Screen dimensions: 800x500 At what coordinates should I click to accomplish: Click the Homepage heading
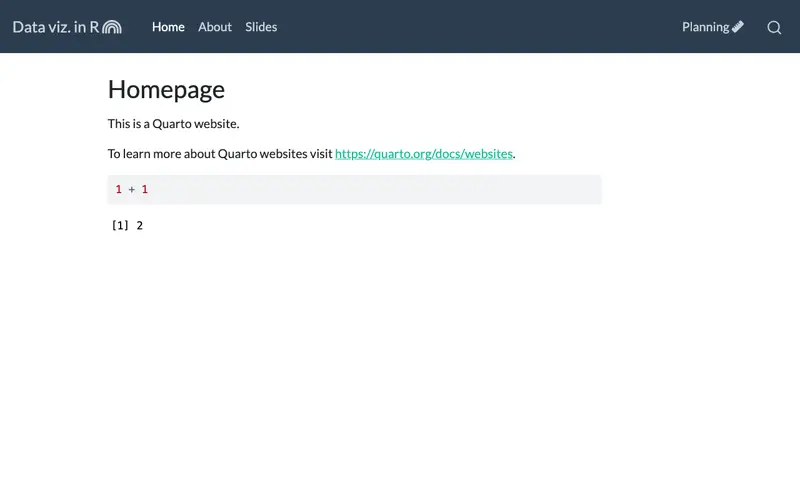pyautogui.click(x=166, y=90)
